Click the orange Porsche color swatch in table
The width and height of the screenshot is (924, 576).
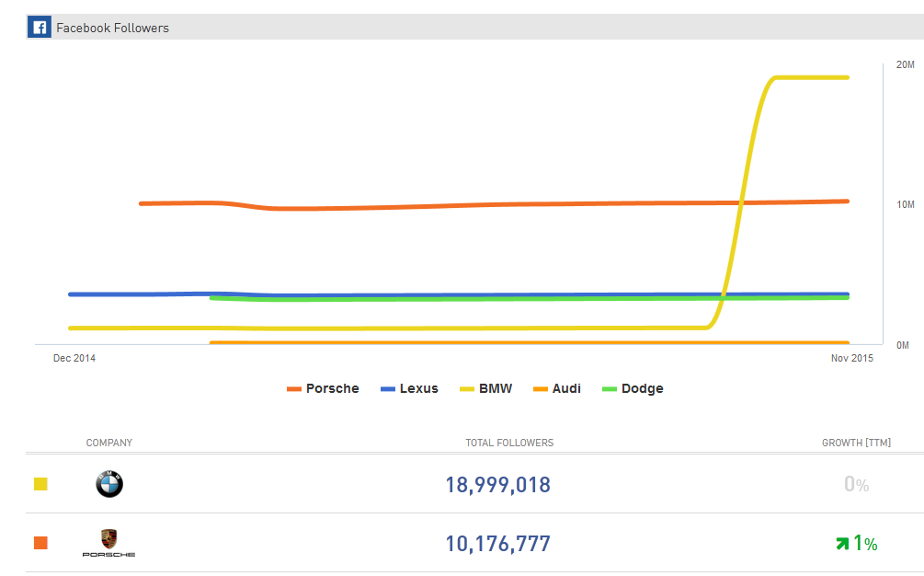point(40,543)
